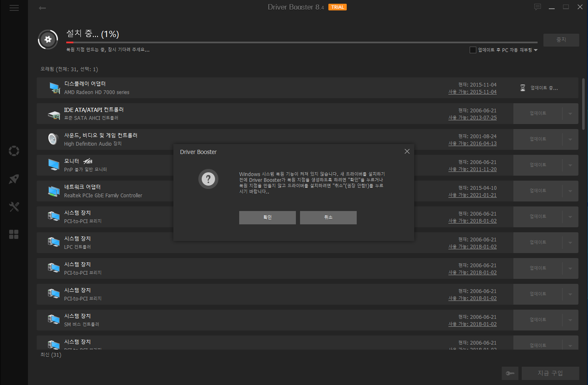Click 업데이트 for High Definition Audio
This screenshot has width=588, height=385.
(x=538, y=139)
